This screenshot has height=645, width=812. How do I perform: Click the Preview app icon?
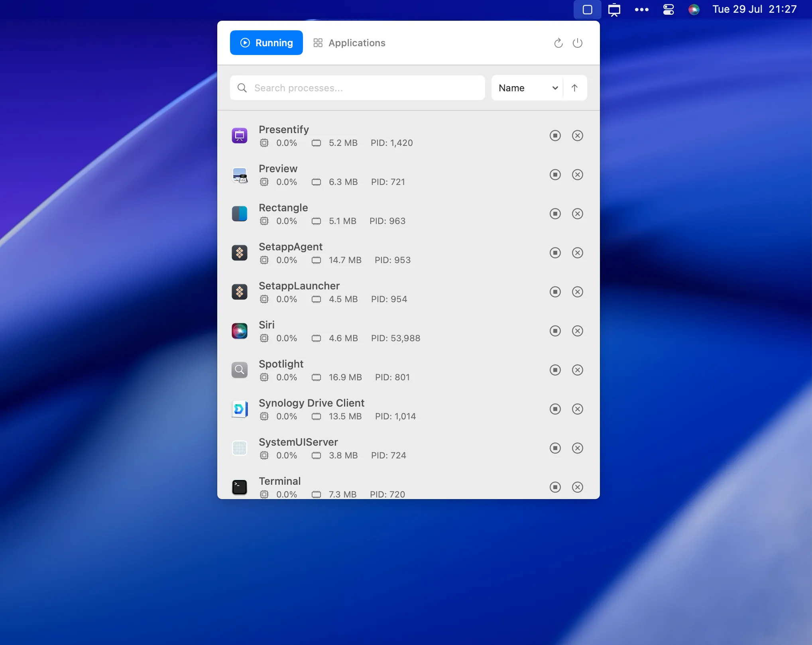pyautogui.click(x=239, y=175)
